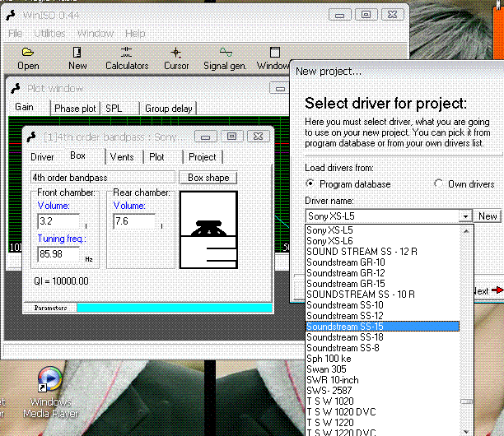
Task: Select SOUNDSTREAM SS - 10 R driver
Action: click(382, 295)
